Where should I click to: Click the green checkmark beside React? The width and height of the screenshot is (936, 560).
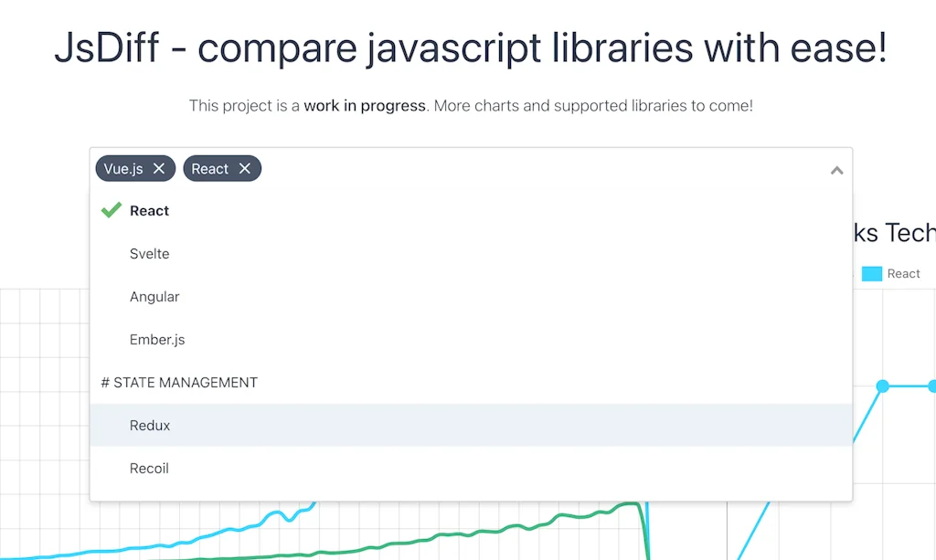click(x=111, y=210)
